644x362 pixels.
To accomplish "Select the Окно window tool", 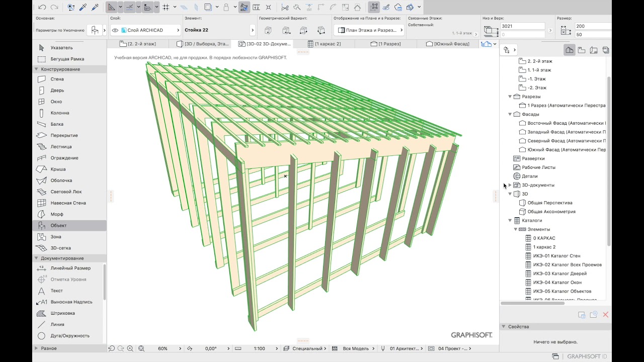I will click(x=69, y=102).
